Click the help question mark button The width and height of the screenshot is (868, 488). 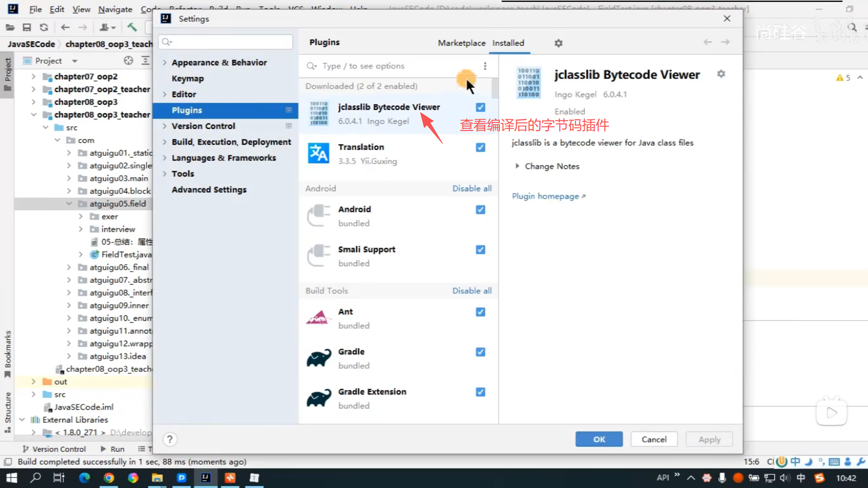click(x=170, y=439)
